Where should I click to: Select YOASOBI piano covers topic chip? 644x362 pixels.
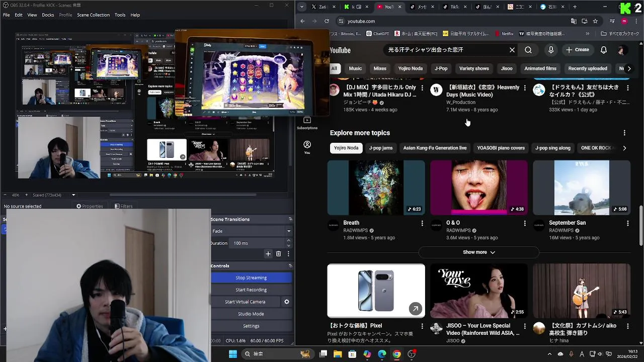501,148
